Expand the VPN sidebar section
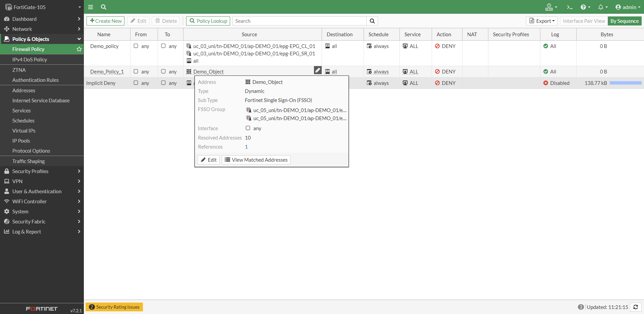Viewport: 644px width, 314px height. coord(42,181)
